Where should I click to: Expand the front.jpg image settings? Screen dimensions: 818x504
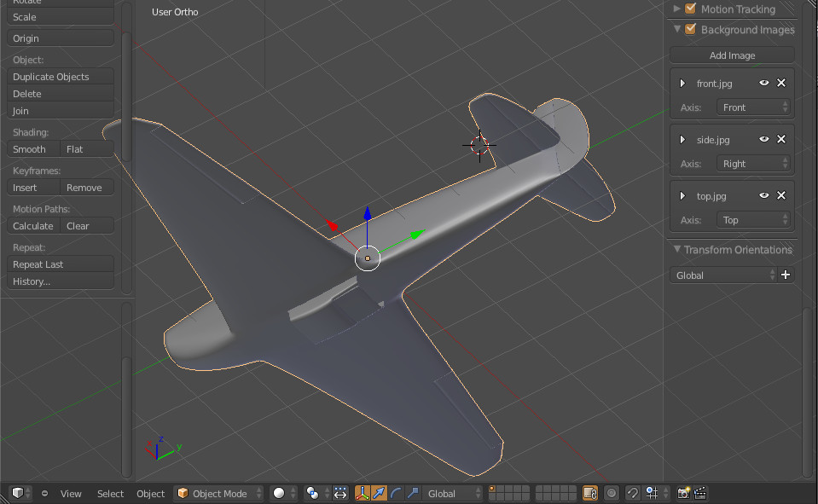coord(682,84)
